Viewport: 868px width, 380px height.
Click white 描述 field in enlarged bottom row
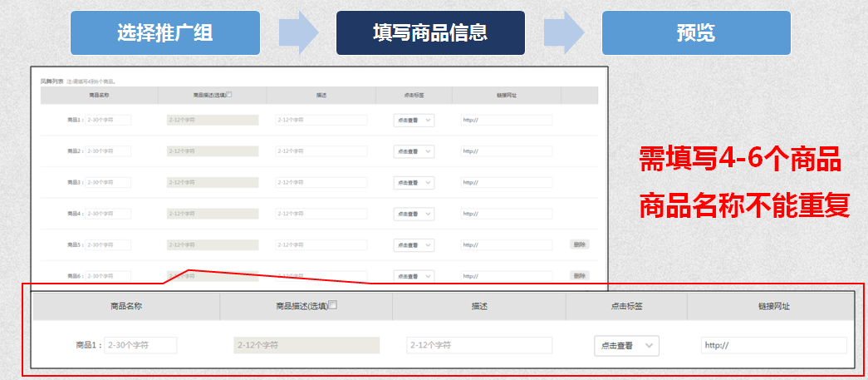(x=479, y=345)
